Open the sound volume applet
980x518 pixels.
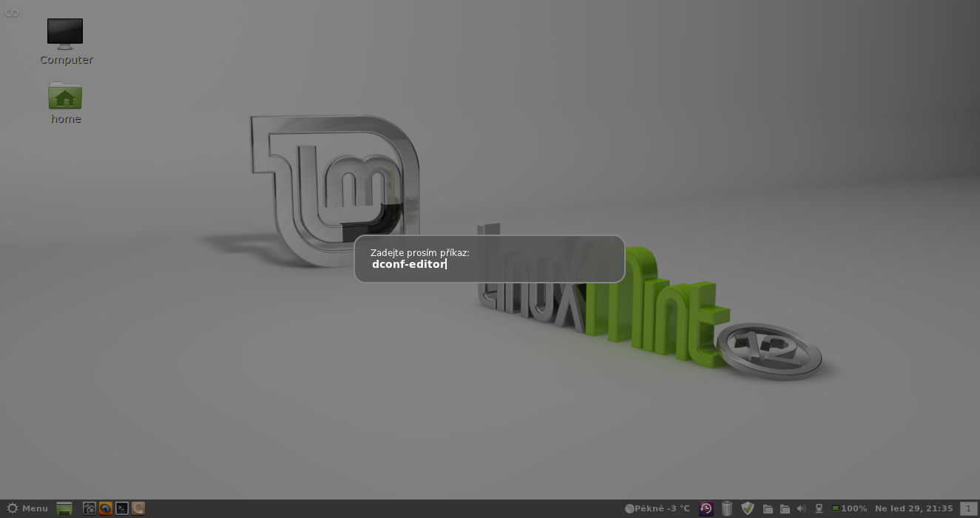click(802, 508)
